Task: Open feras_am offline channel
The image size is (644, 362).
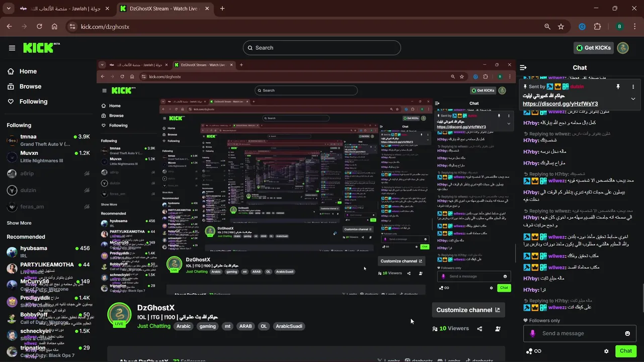Action: tap(48, 207)
